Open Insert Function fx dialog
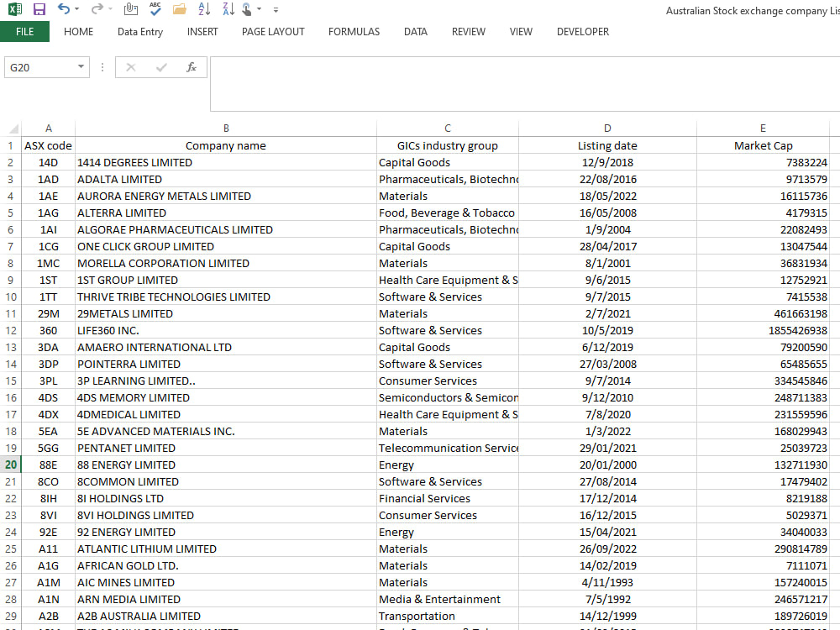Image resolution: width=840 pixels, height=630 pixels. tap(192, 67)
